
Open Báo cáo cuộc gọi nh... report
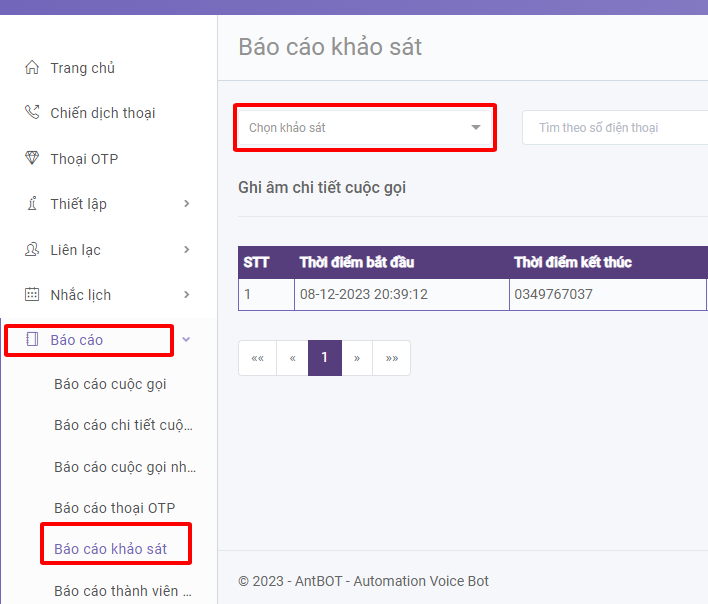point(125,467)
